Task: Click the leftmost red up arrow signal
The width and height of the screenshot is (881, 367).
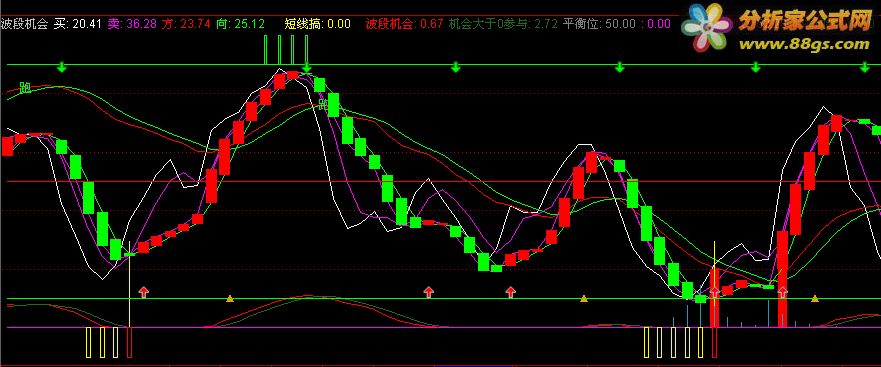Action: (144, 292)
